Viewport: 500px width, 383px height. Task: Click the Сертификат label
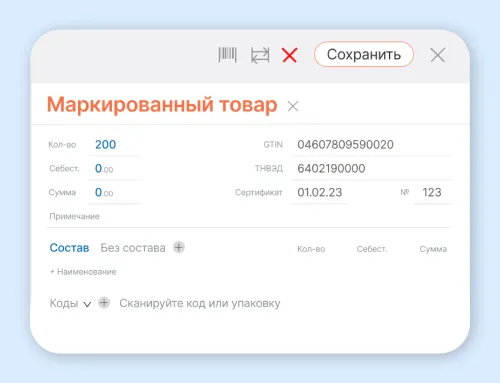point(259,193)
